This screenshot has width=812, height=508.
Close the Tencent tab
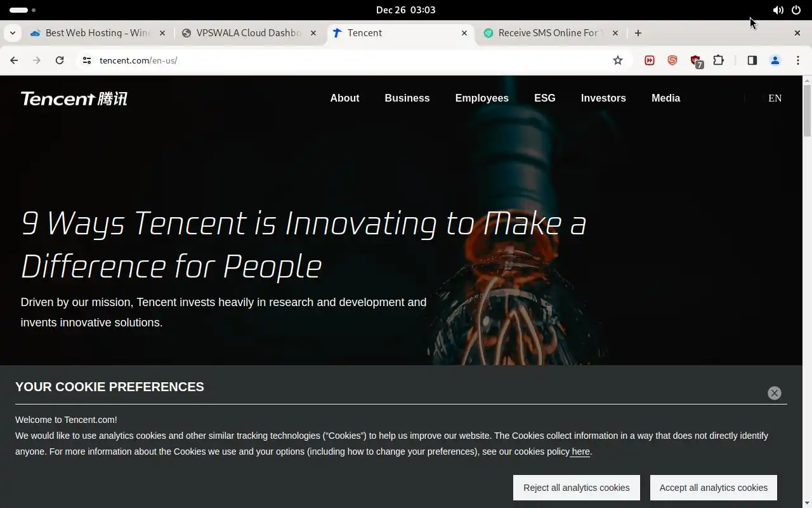click(464, 33)
